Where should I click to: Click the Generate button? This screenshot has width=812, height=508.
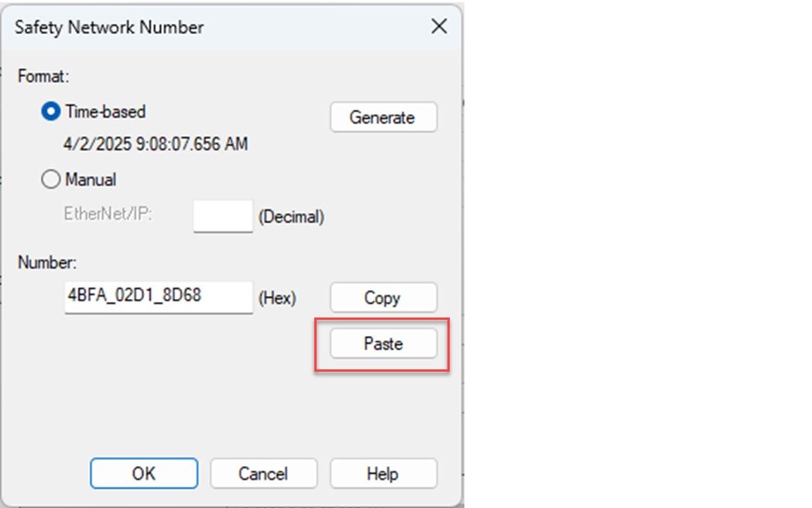point(383,118)
